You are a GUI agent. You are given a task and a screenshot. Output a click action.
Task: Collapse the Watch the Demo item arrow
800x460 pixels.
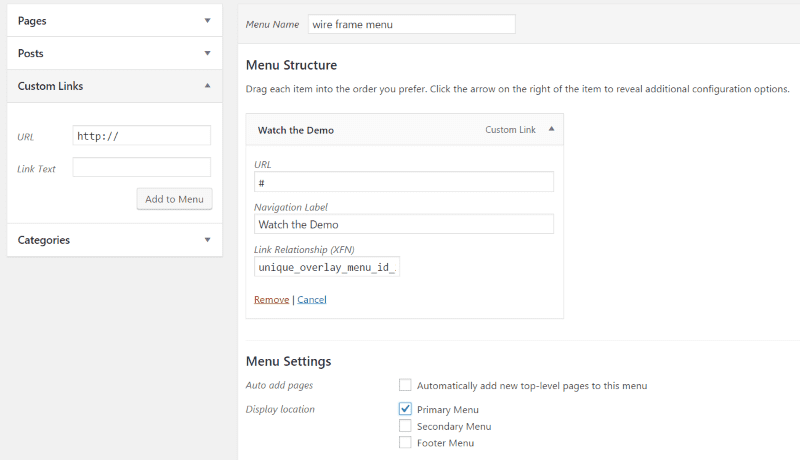(551, 129)
